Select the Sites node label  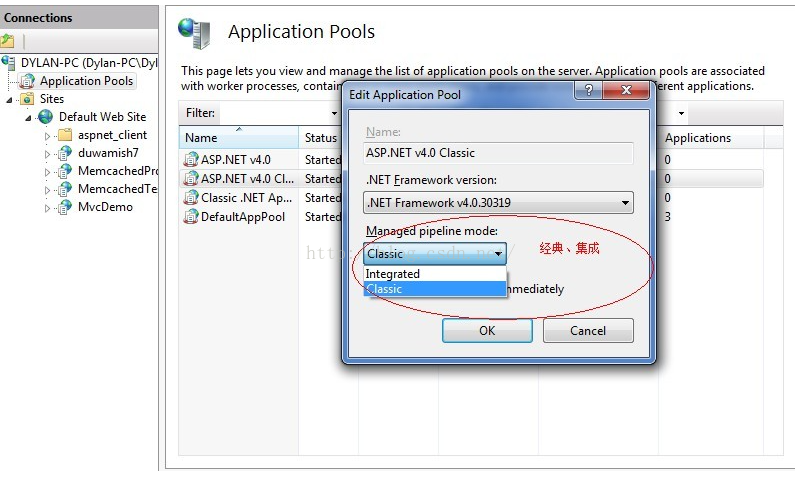[x=52, y=99]
